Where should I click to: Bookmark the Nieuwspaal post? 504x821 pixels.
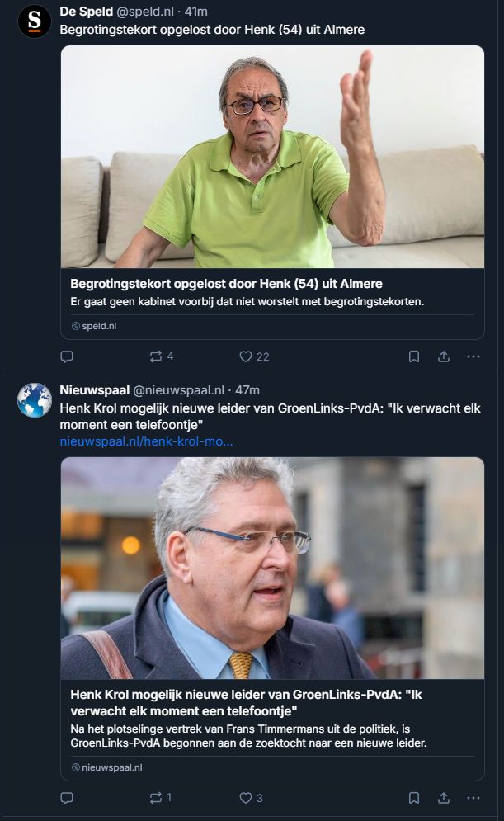tap(414, 798)
